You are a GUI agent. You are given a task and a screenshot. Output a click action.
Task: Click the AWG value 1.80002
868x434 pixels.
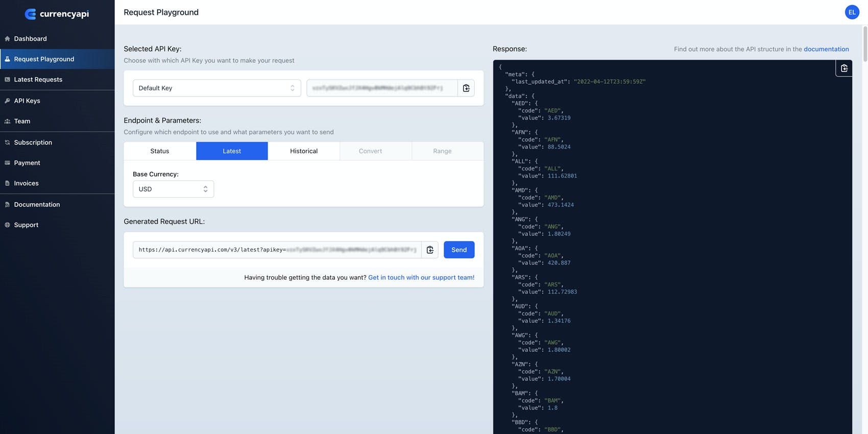tap(559, 350)
